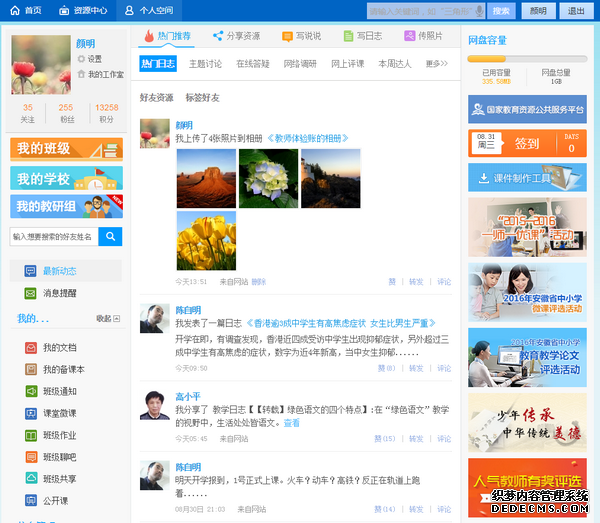This screenshot has height=523, width=600.
Task: Open the hydrangea flower photo thumbnail
Action: click(x=269, y=178)
